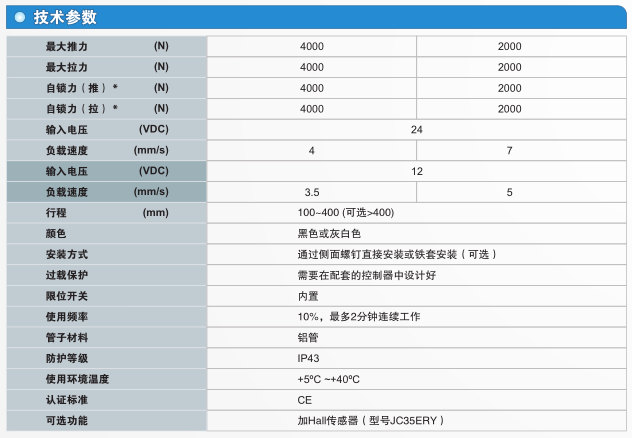632x438 pixels.
Task: Click the 2000 value in 最大拉力 row
Action: coord(509,67)
